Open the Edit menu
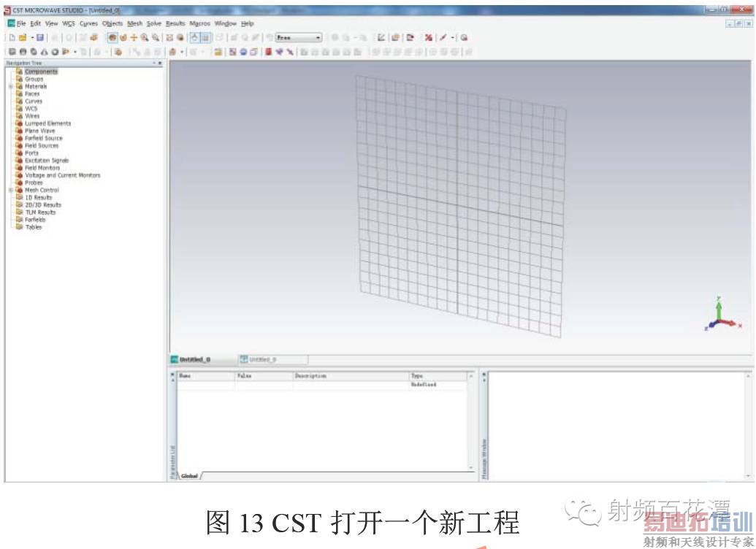756x549 pixels. pos(36,23)
